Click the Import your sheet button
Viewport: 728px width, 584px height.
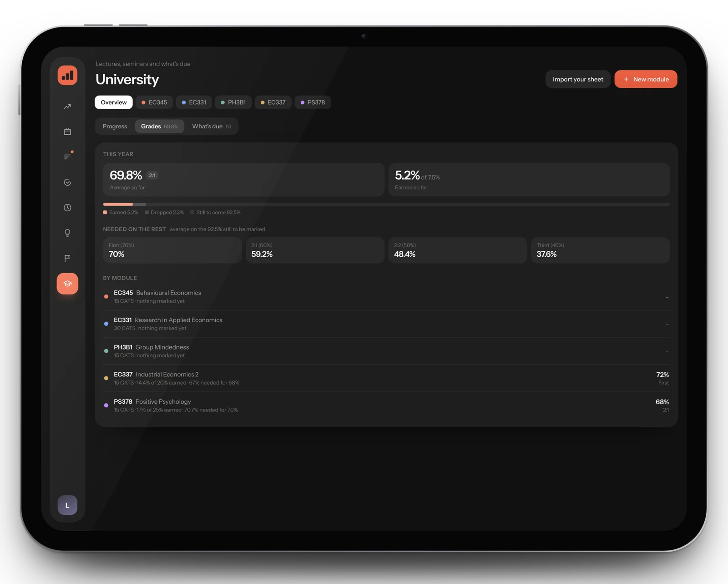pyautogui.click(x=578, y=79)
